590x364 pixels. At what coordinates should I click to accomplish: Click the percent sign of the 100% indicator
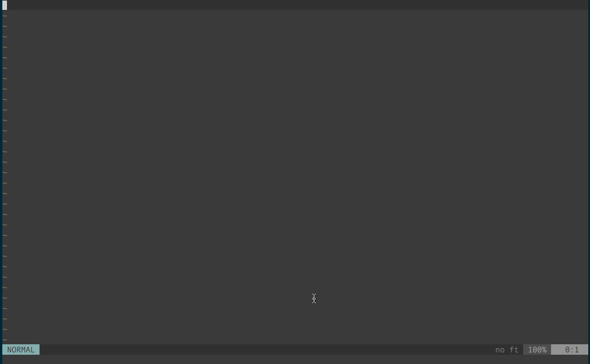[544, 349]
